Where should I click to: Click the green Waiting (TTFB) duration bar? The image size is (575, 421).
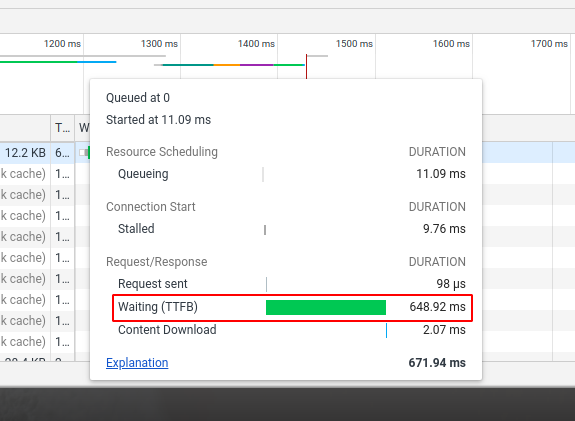point(326,307)
